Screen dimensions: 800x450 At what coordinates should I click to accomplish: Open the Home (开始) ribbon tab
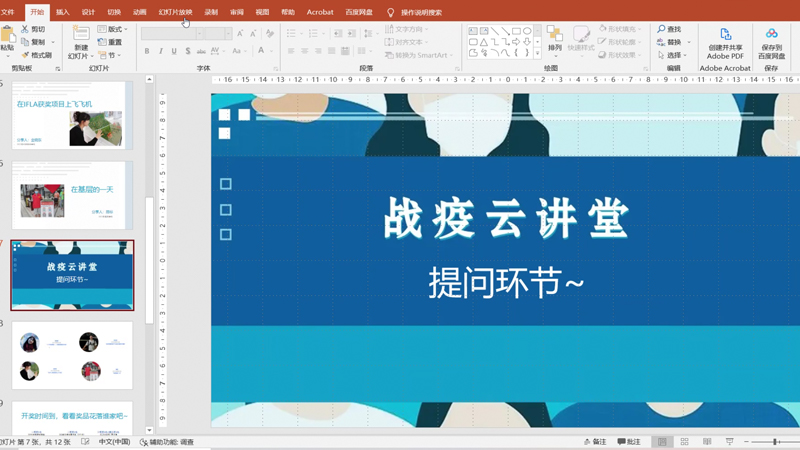click(37, 12)
